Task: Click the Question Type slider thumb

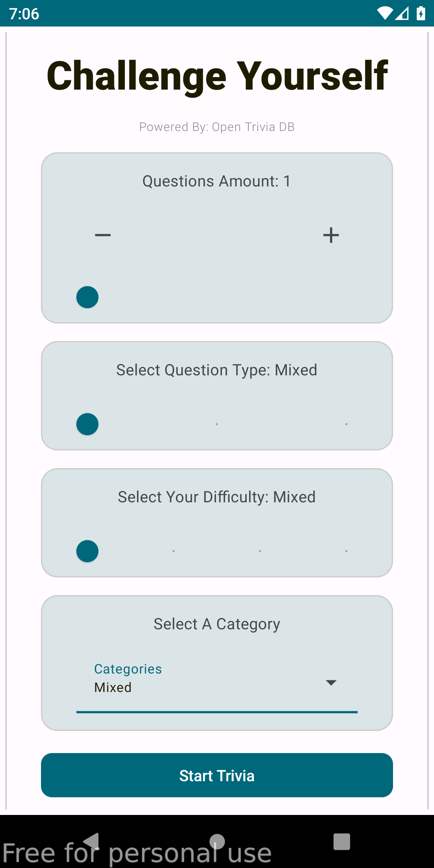Action: (88, 424)
